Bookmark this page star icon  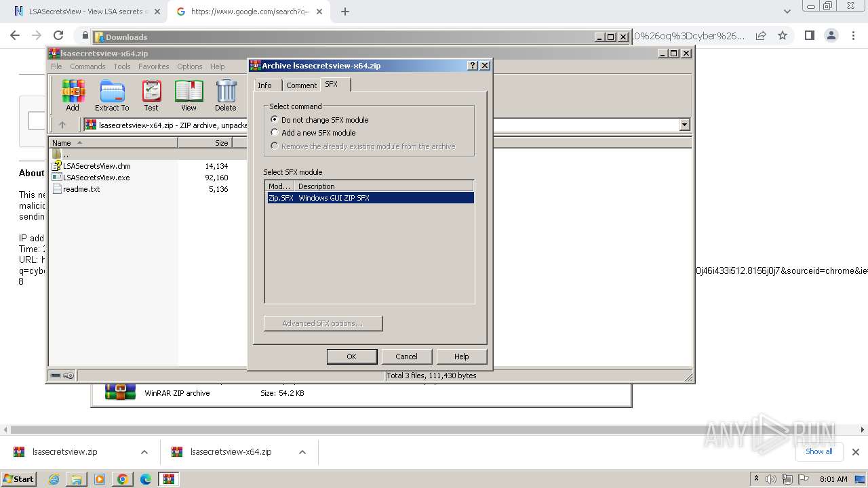click(783, 36)
